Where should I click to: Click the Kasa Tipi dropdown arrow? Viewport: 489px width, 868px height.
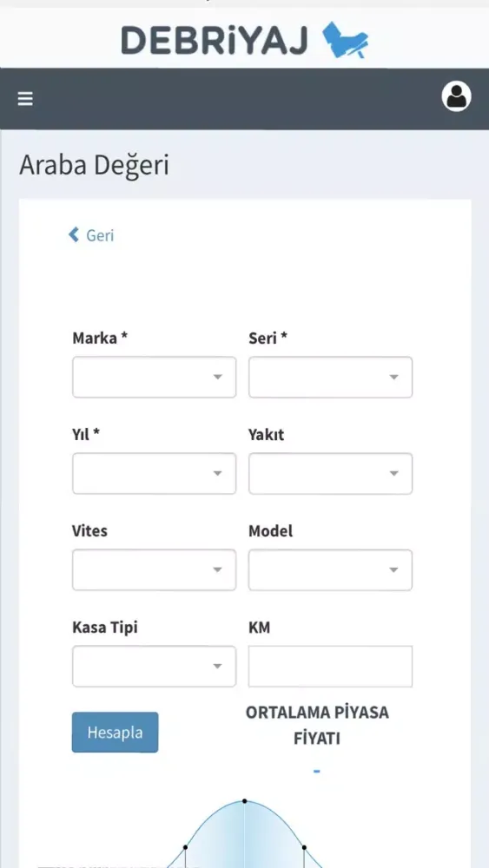coord(218,666)
